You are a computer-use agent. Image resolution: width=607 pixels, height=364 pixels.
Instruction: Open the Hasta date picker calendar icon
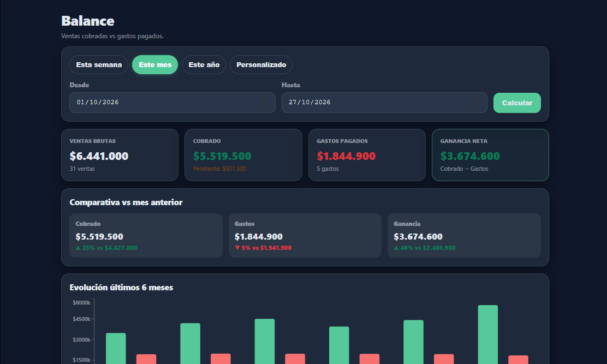click(477, 103)
